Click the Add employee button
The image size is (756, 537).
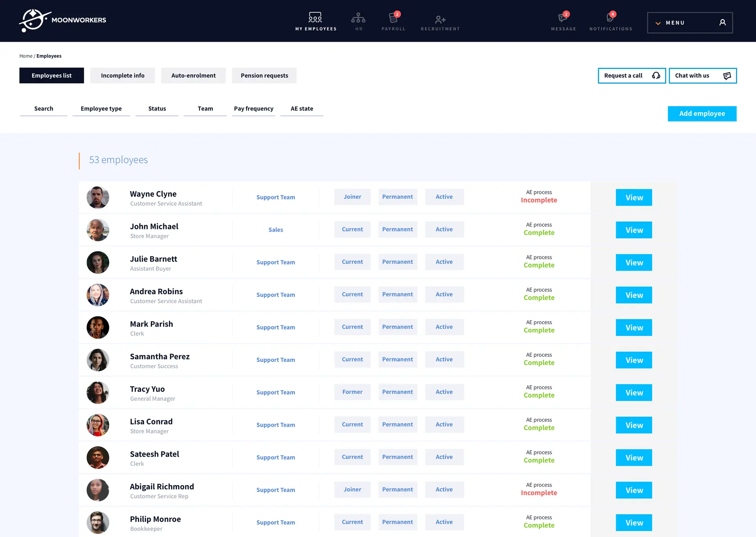[x=702, y=114]
